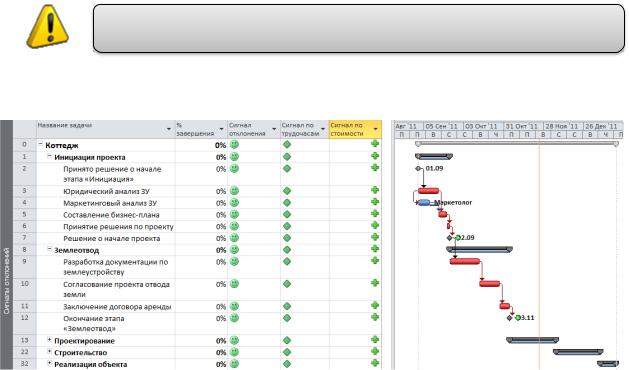Image resolution: width=629 pixels, height=370 pixels.
Task: Click task name Заключение договора аренды
Action: (x=117, y=307)
